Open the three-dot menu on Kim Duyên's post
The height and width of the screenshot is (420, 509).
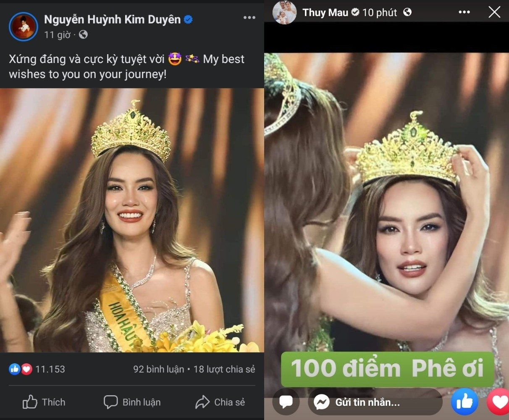tap(249, 18)
